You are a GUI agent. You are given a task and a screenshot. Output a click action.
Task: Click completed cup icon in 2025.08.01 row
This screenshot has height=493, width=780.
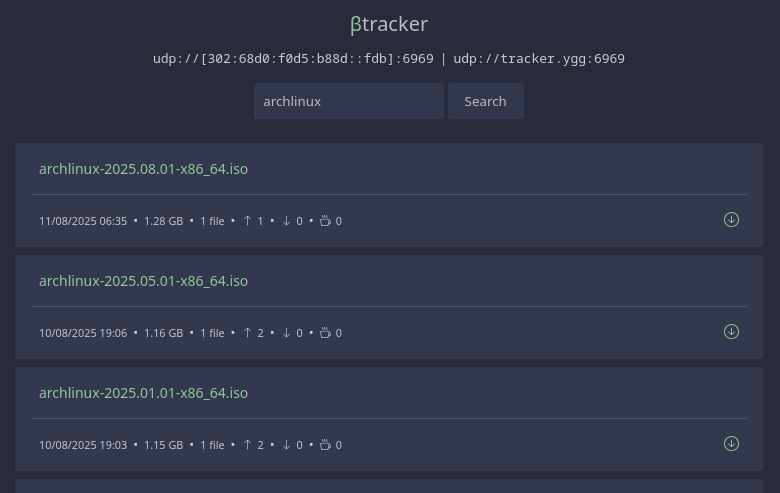pos(325,220)
